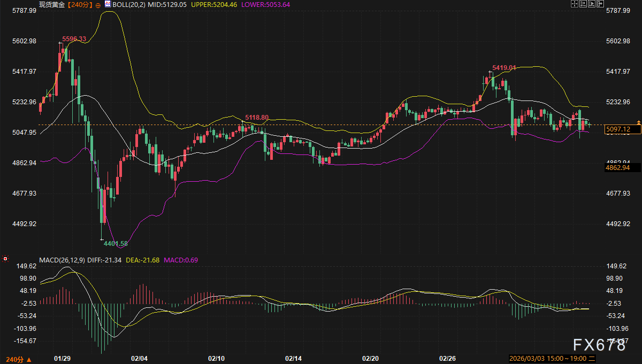Click the orange circle-plus icon beside 240分

[x=98, y=4]
